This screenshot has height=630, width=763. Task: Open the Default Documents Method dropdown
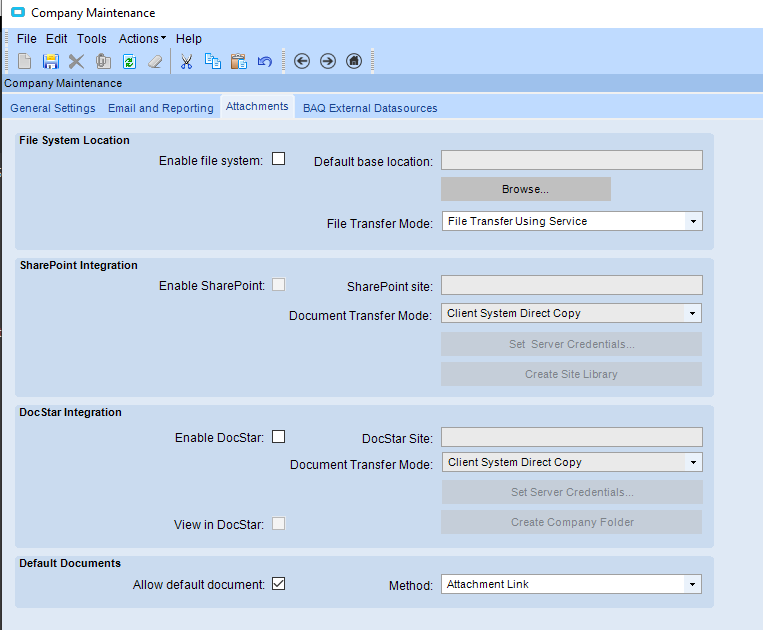[x=692, y=584]
